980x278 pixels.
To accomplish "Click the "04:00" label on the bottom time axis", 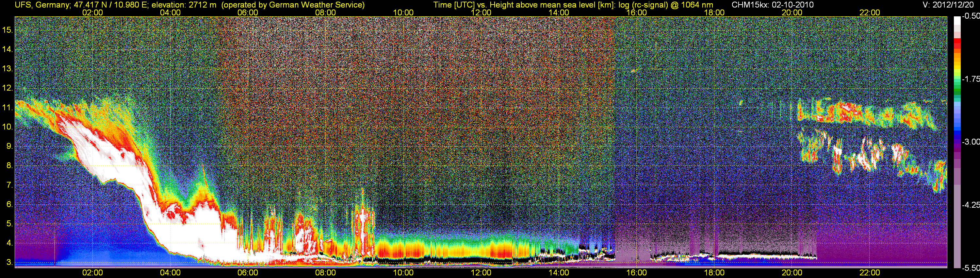I will [x=170, y=273].
